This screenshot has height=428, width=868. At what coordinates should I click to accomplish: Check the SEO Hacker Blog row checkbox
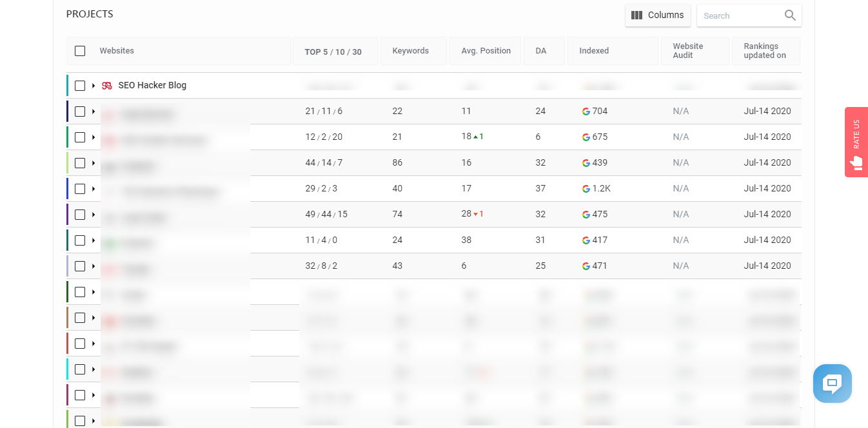(80, 86)
